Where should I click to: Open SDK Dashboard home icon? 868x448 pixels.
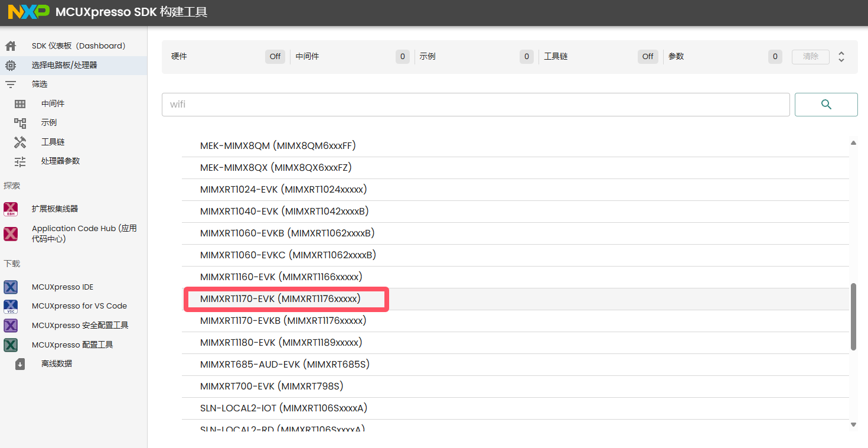[11, 46]
